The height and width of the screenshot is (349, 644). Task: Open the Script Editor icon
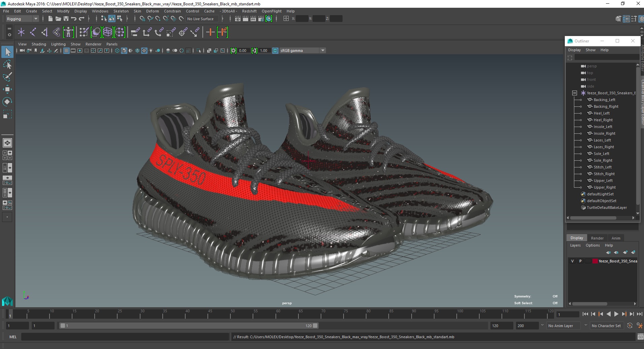(640, 337)
